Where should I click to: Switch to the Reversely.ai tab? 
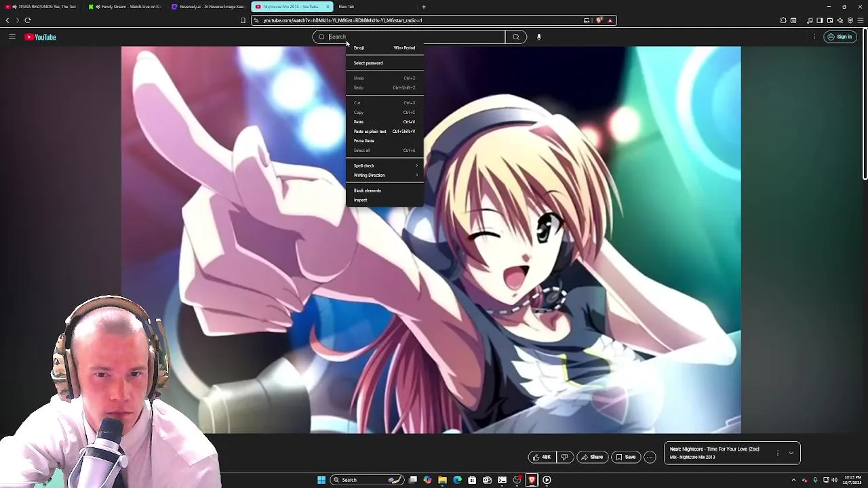point(208,7)
